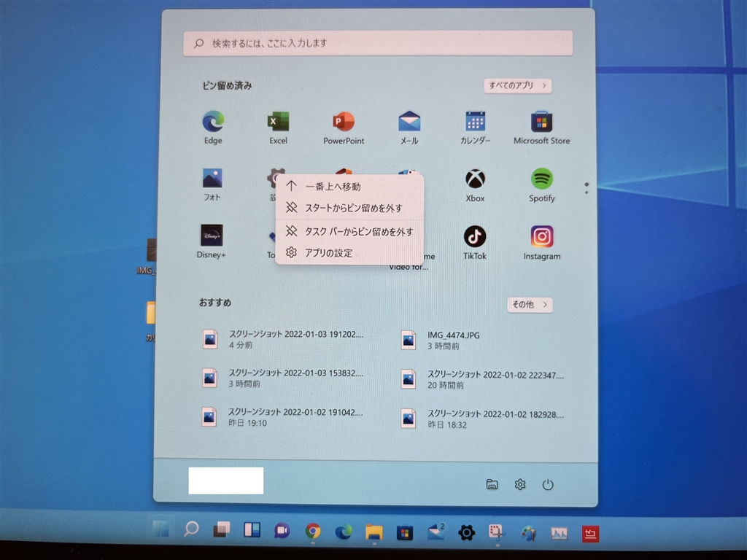Open Widgets from the taskbar
Viewport: 747px width, 560px height.
click(252, 529)
